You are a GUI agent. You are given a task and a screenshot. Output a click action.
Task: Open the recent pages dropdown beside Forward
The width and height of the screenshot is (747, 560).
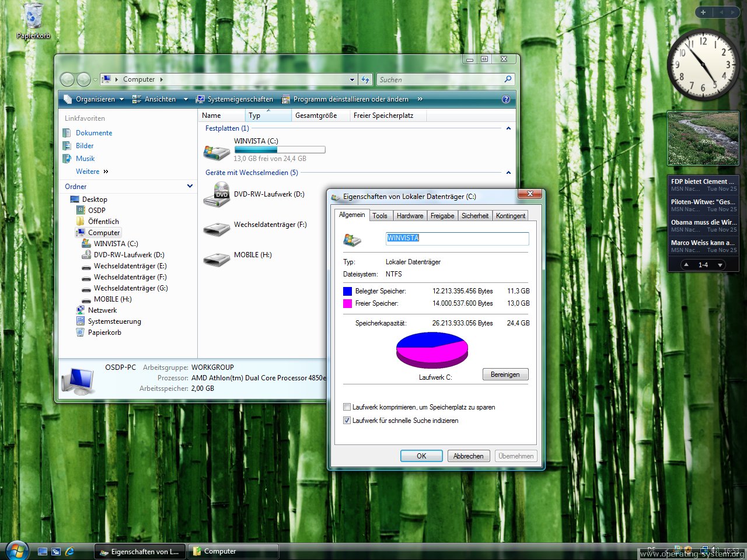coord(95,80)
